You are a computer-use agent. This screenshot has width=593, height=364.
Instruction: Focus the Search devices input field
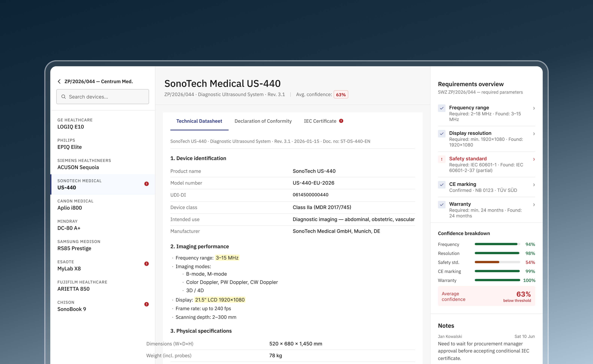point(103,97)
